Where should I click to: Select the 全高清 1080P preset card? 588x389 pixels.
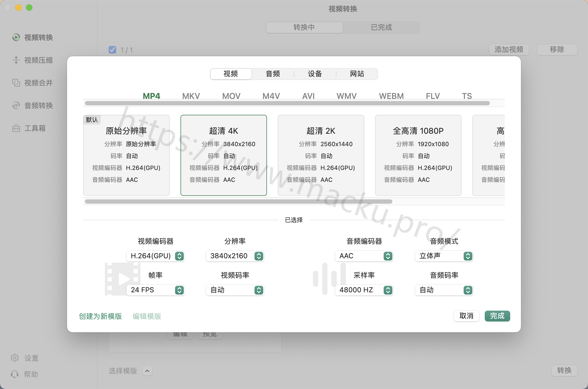click(x=418, y=155)
